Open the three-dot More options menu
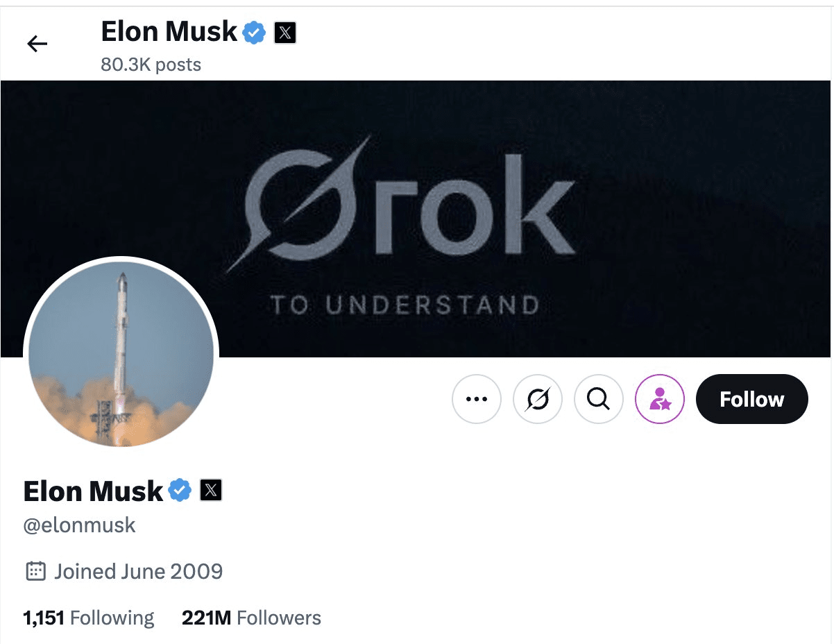834x644 pixels. [x=476, y=399]
